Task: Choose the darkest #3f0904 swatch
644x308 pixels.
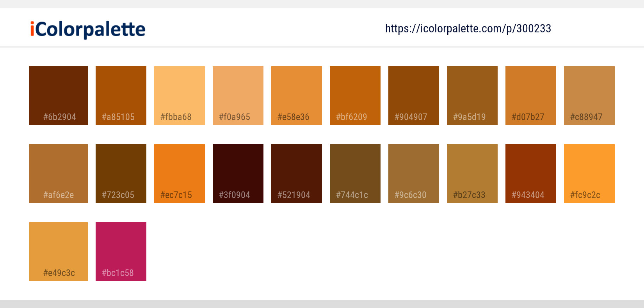Action: point(238,173)
